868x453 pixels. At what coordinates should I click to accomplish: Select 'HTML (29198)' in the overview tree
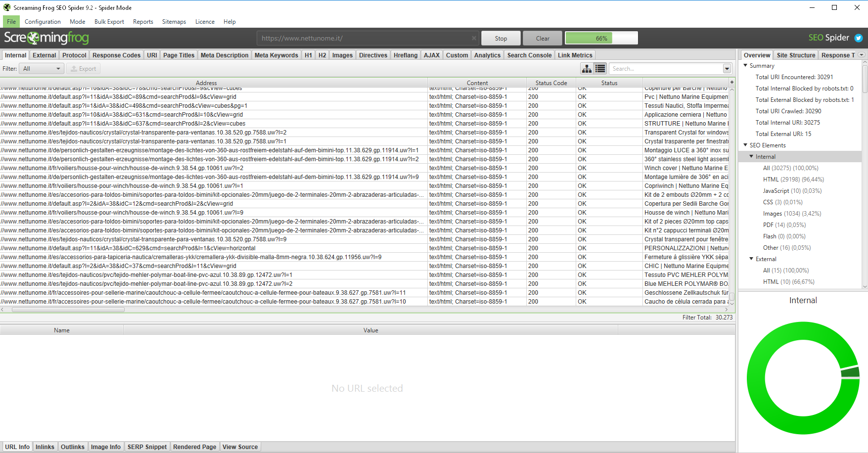click(x=793, y=179)
